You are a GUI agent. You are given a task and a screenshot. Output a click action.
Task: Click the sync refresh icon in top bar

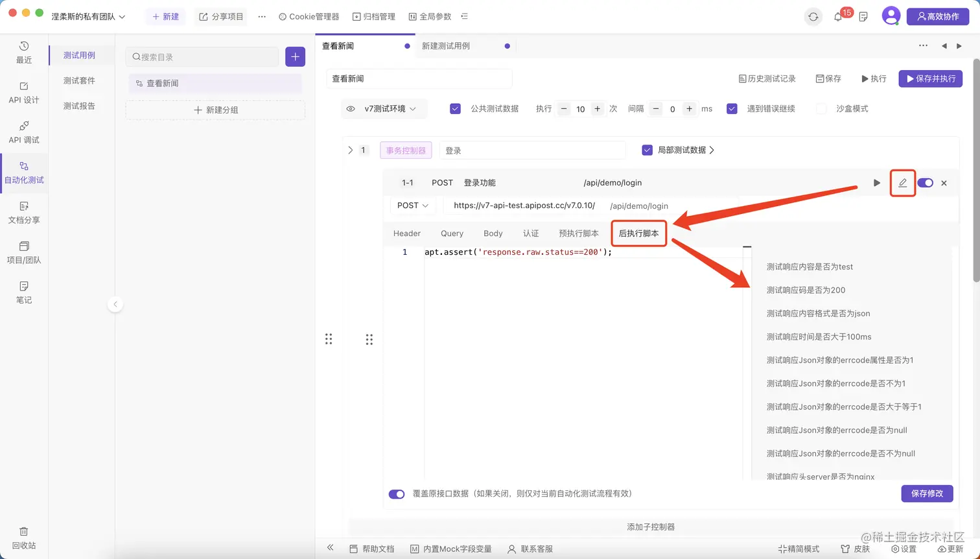click(x=813, y=17)
